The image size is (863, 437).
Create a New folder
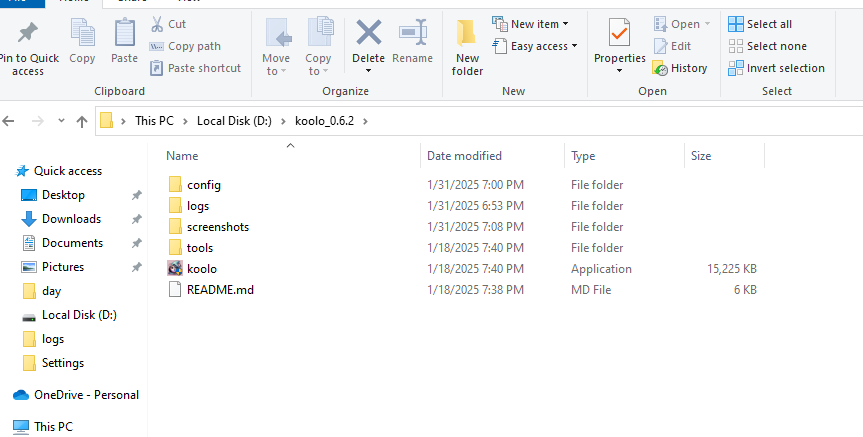467,48
